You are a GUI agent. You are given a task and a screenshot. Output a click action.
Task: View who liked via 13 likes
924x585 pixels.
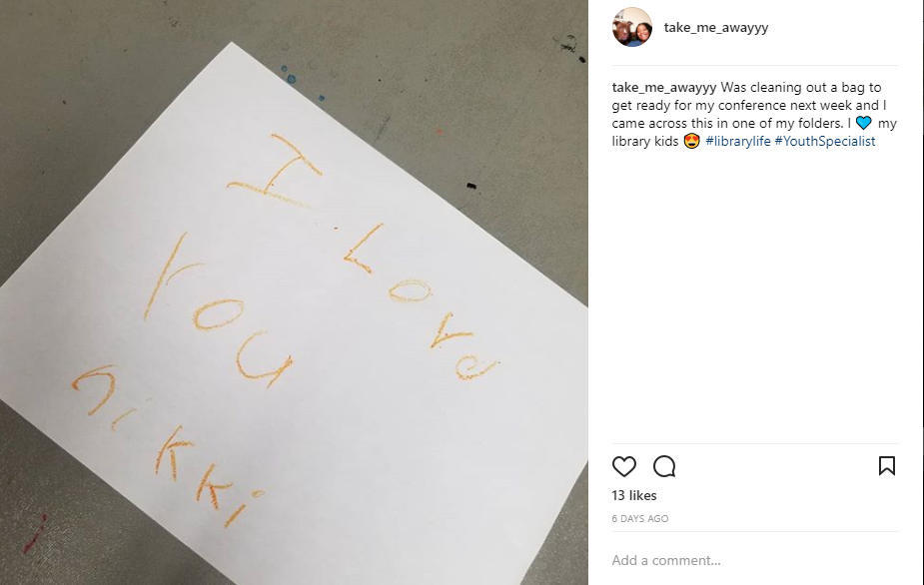pos(634,495)
